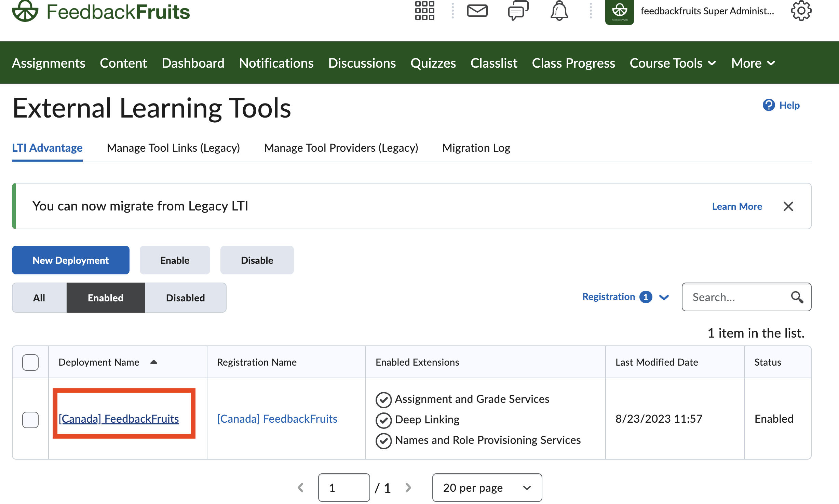The height and width of the screenshot is (504, 839).
Task: Open Assignments in the navbar
Action: tap(49, 63)
